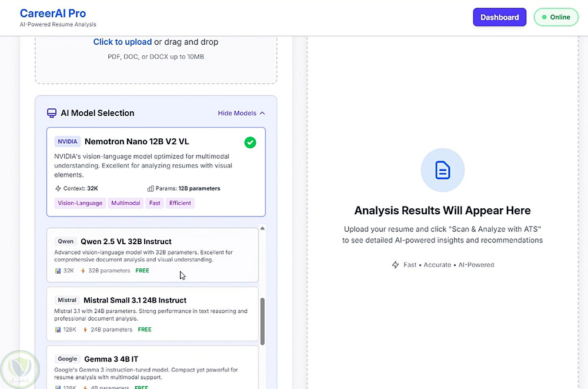
Task: Click the context chart icon beside 32K
Action: pyautogui.click(x=58, y=271)
